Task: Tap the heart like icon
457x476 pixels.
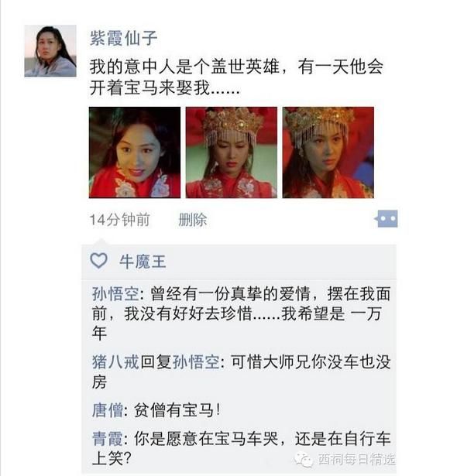Action: [x=98, y=261]
